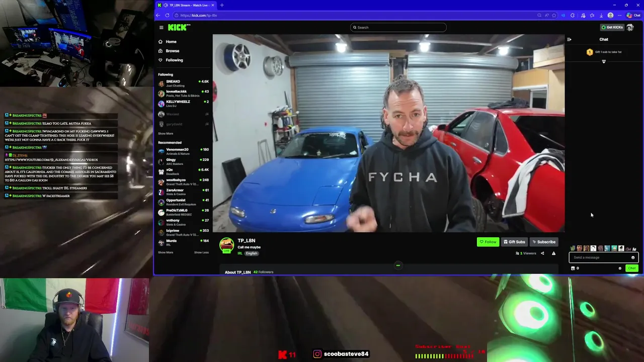Click the share icon under stream
Screen dimensions: 644x362
(x=542, y=253)
